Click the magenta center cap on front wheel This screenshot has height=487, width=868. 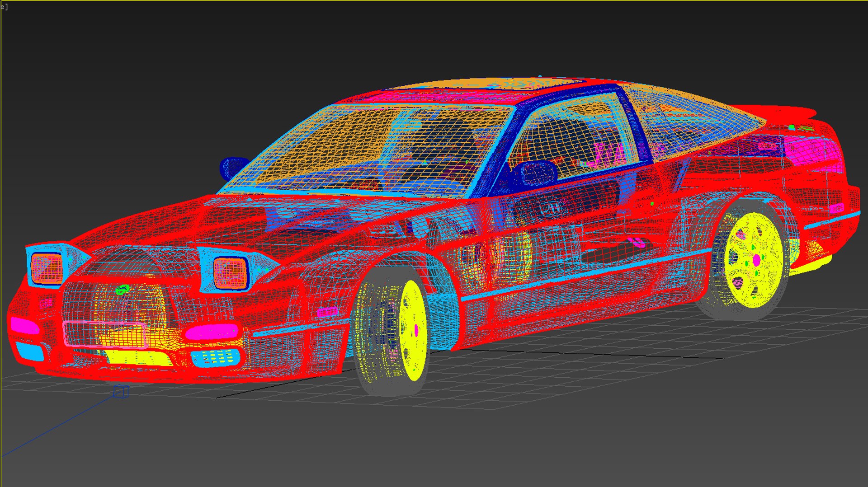pos(416,330)
